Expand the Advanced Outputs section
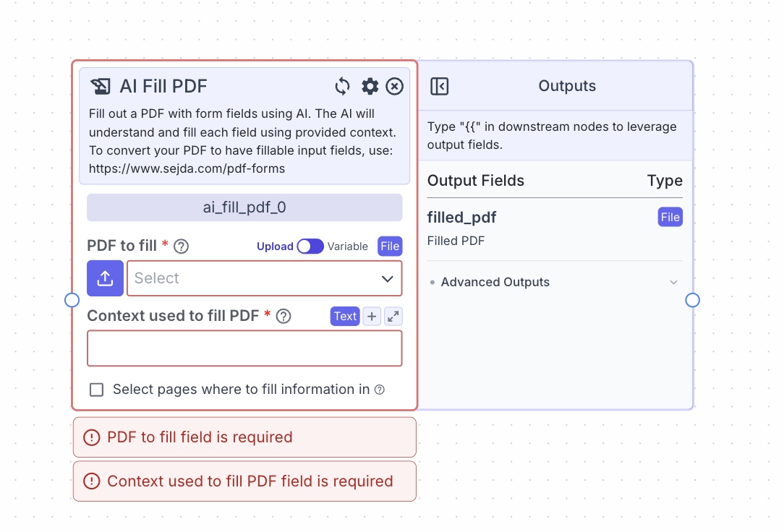This screenshot has width=784, height=532. pos(495,282)
